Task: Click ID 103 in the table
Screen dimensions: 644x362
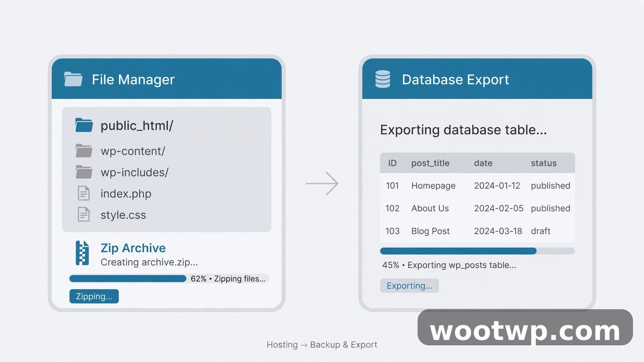Action: coord(392,231)
